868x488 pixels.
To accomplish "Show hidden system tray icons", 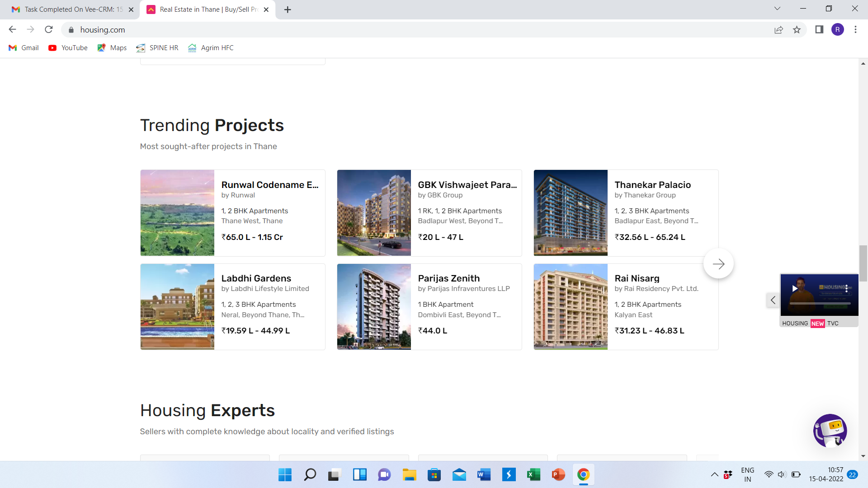I will [714, 474].
